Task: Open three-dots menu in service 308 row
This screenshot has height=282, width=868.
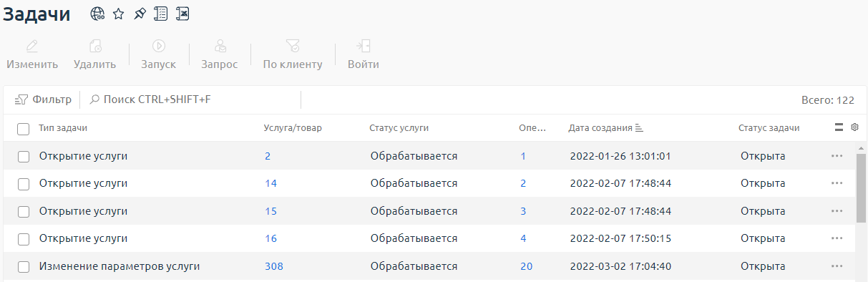Action: coord(837,266)
